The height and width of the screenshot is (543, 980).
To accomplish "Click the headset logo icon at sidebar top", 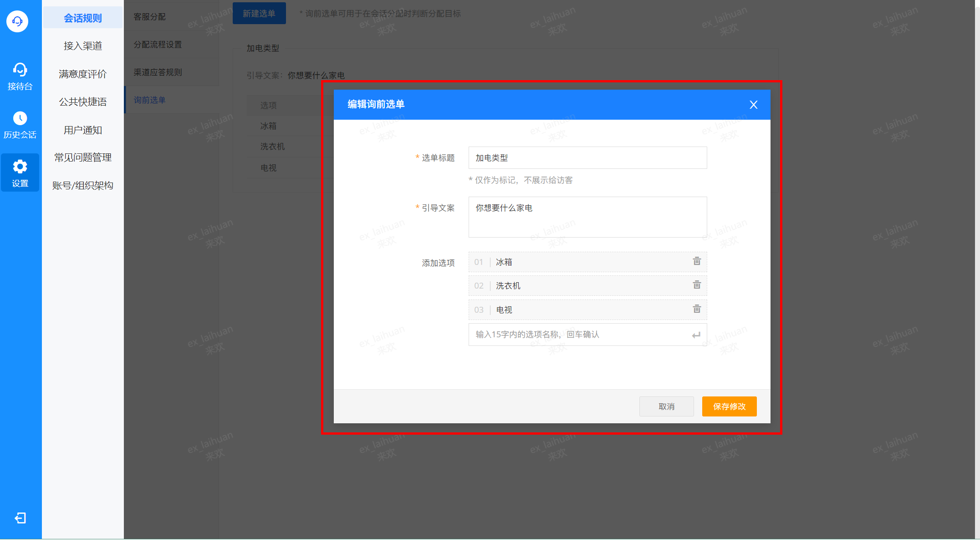I will coord(17,21).
